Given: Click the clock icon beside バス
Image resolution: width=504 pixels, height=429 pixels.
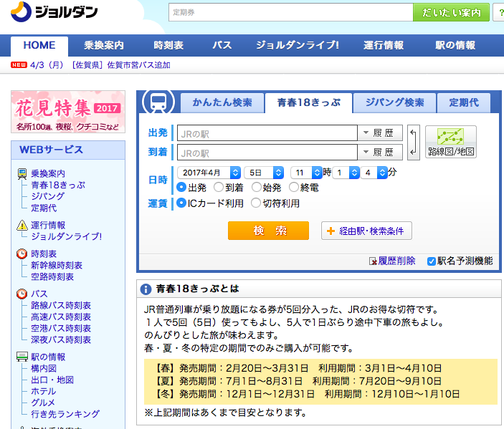Looking at the screenshot, I should click(x=22, y=294).
